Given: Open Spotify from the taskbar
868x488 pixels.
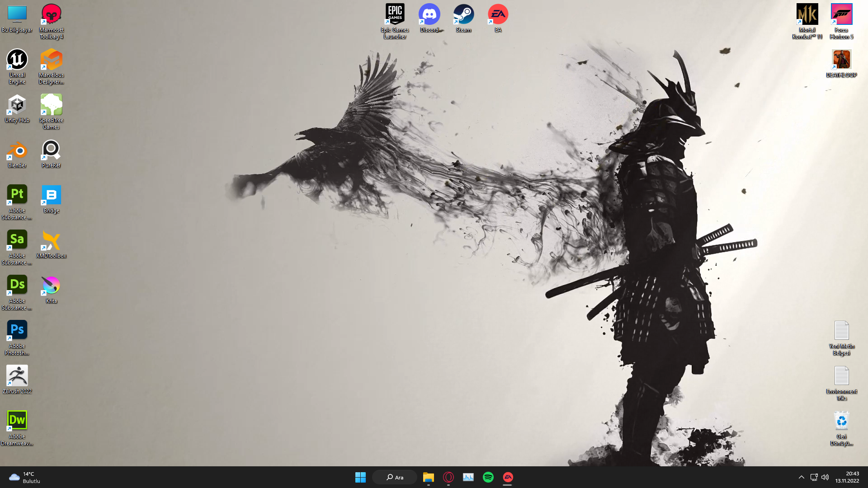Looking at the screenshot, I should (488, 477).
